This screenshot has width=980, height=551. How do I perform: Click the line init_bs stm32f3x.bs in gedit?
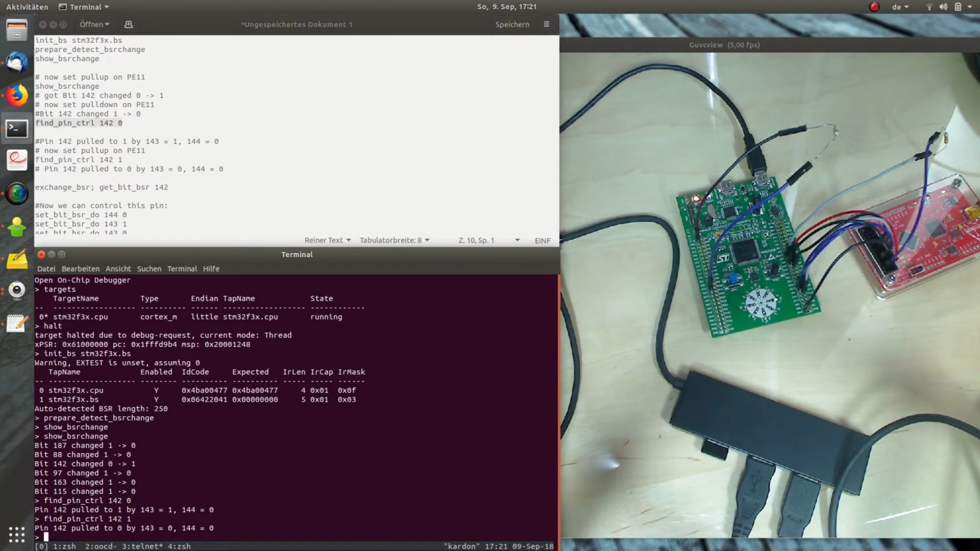coord(78,40)
